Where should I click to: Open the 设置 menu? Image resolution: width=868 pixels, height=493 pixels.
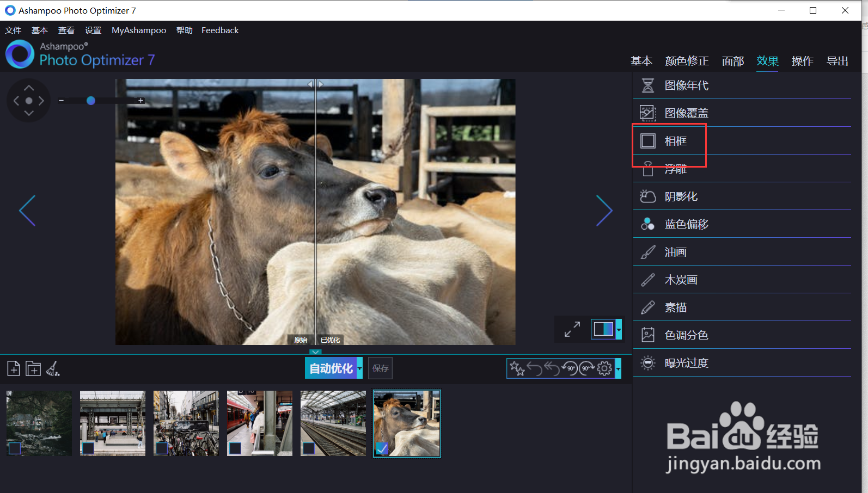(x=93, y=30)
